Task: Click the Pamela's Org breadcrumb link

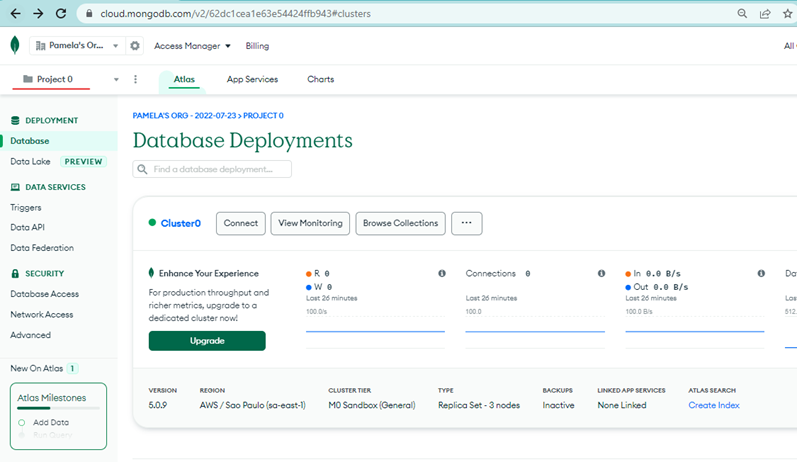Action: (184, 115)
